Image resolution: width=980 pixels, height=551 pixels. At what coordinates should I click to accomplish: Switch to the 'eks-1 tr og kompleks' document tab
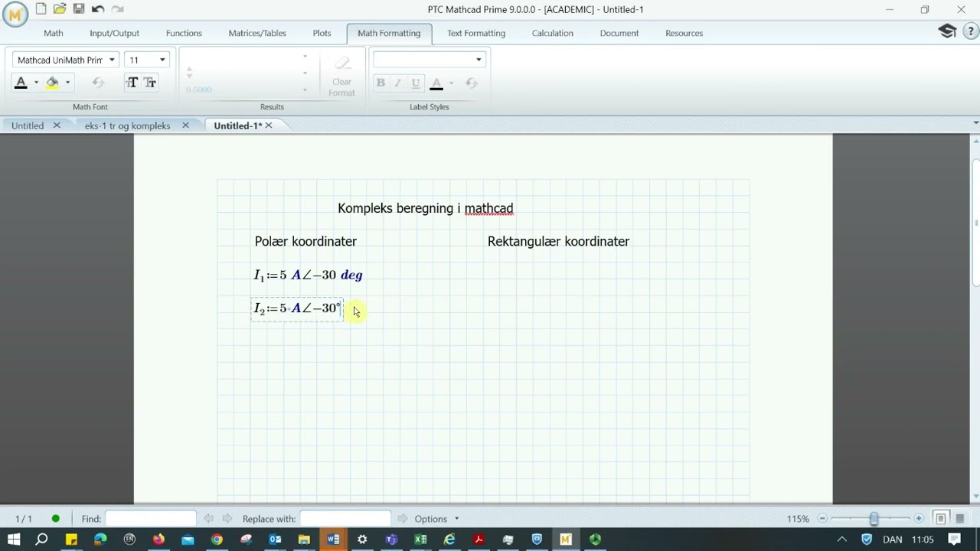point(127,126)
